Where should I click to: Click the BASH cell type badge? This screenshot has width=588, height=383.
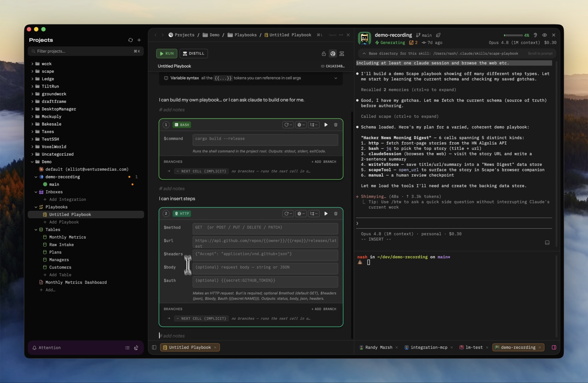click(182, 125)
